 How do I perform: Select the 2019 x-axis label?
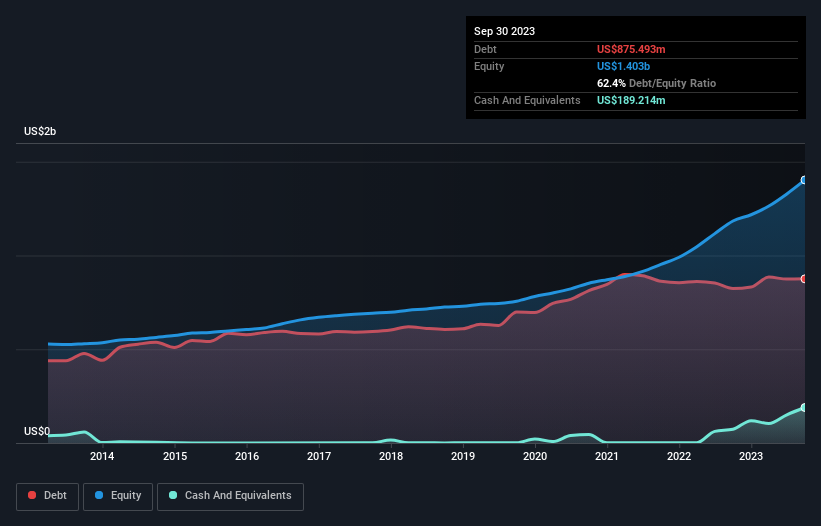(463, 456)
